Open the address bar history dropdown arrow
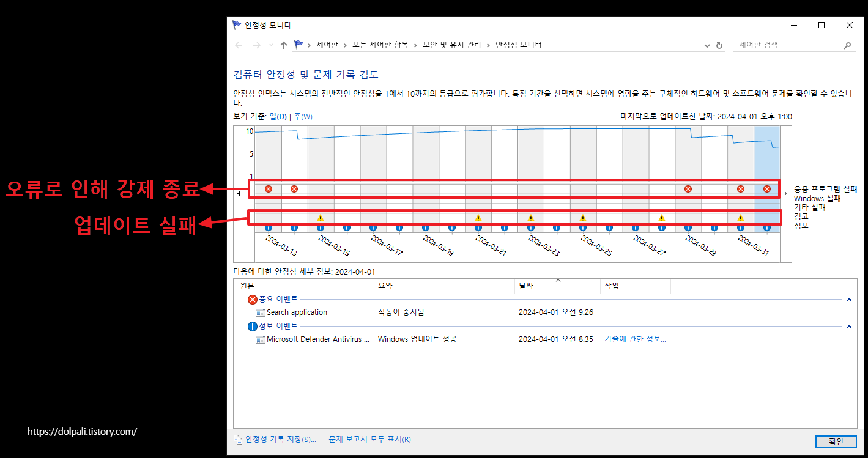Screen dimensions: 868x458 [707, 45]
